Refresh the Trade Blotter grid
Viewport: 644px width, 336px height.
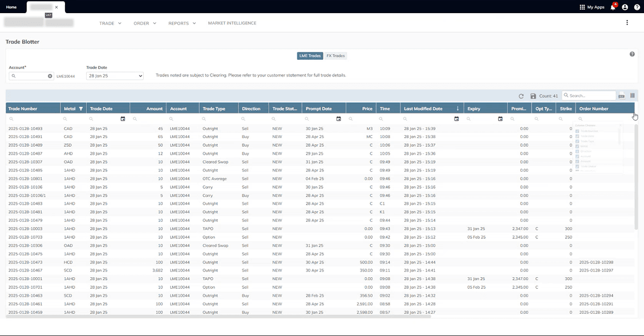[x=521, y=96]
